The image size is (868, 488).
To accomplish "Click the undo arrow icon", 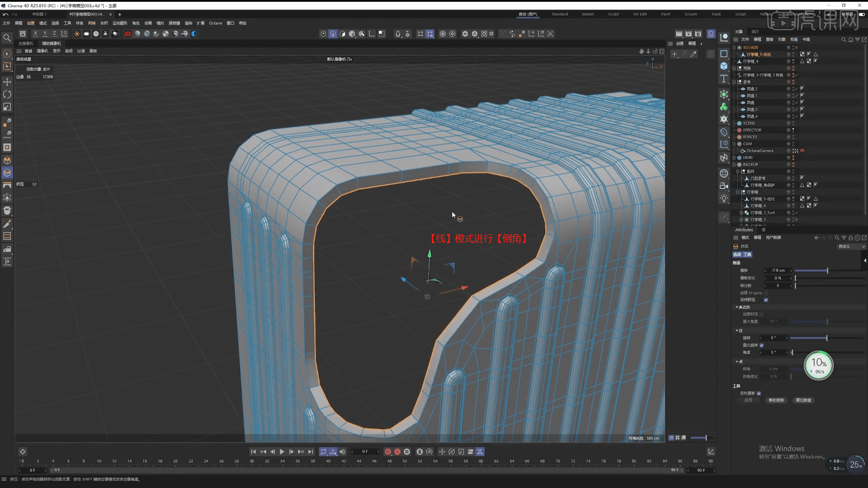I will pyautogui.click(x=5, y=14).
